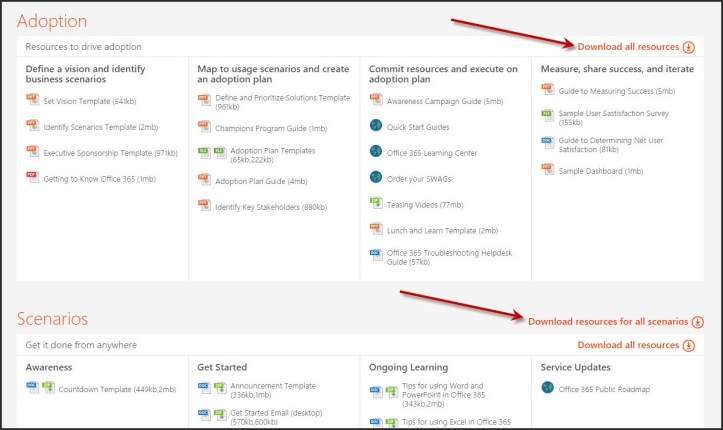This screenshot has width=723, height=430.
Task: Click the icon next to Getting to Know Office 365
Action: (33, 177)
